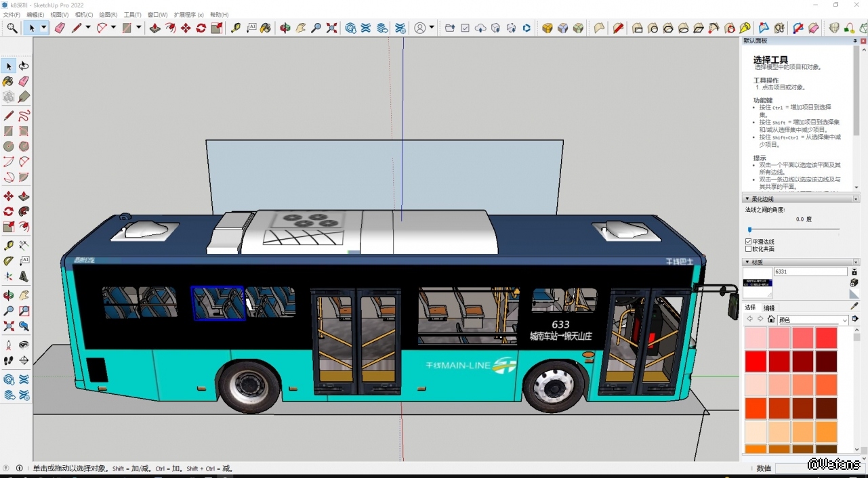Collapse the 材质 panel section
The width and height of the screenshot is (868, 478).
(x=748, y=262)
